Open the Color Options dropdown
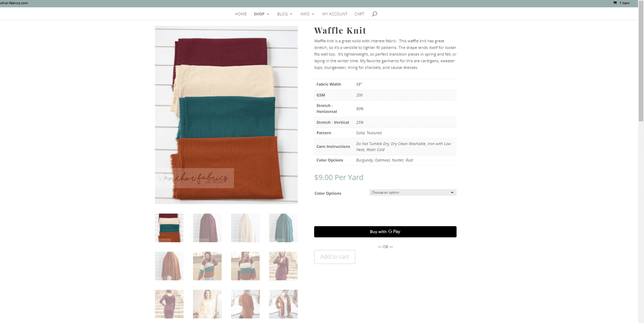Screen dimensions: 644x323 413,193
